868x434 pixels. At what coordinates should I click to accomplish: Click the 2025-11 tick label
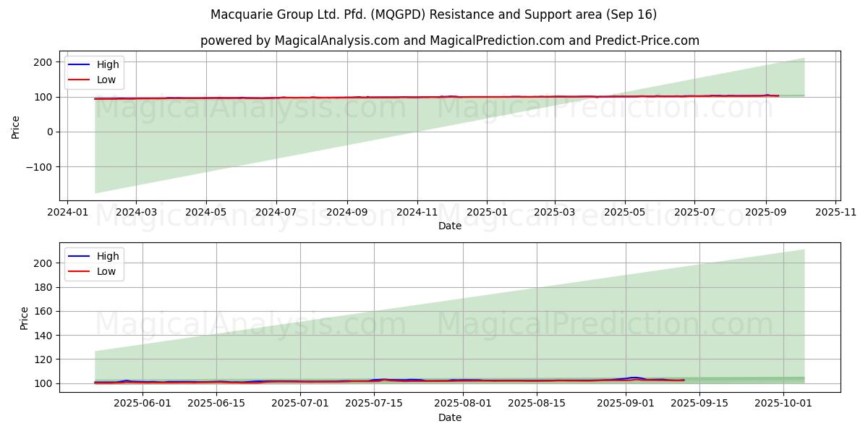tap(836, 212)
